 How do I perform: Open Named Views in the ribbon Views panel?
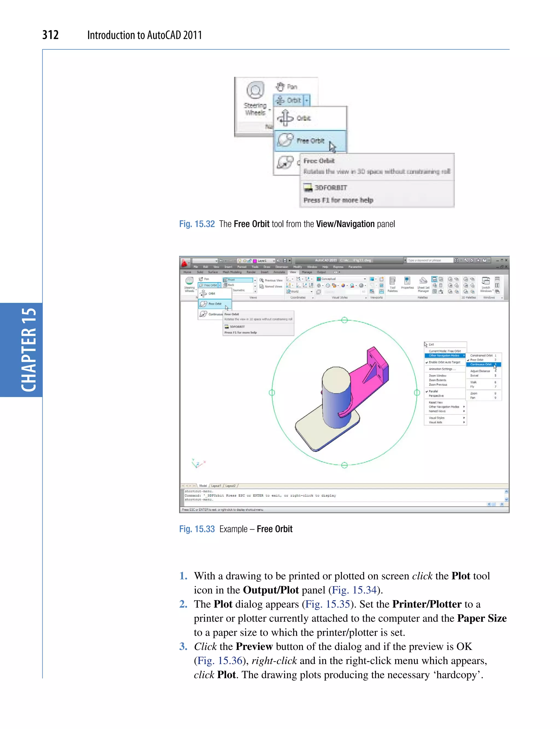pyautogui.click(x=271, y=286)
